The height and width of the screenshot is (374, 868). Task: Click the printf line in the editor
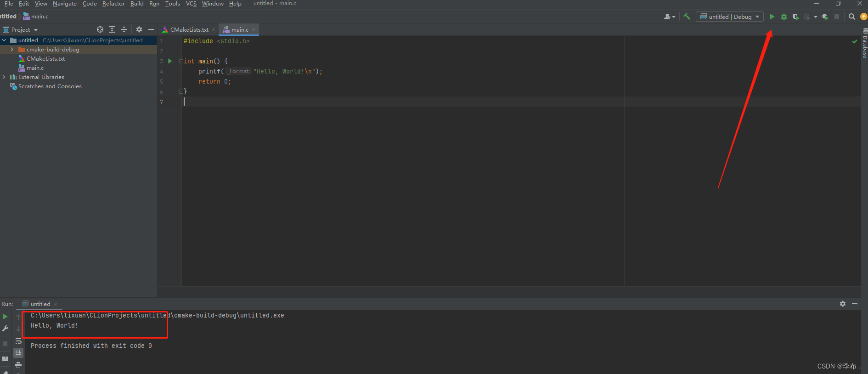[x=260, y=72]
